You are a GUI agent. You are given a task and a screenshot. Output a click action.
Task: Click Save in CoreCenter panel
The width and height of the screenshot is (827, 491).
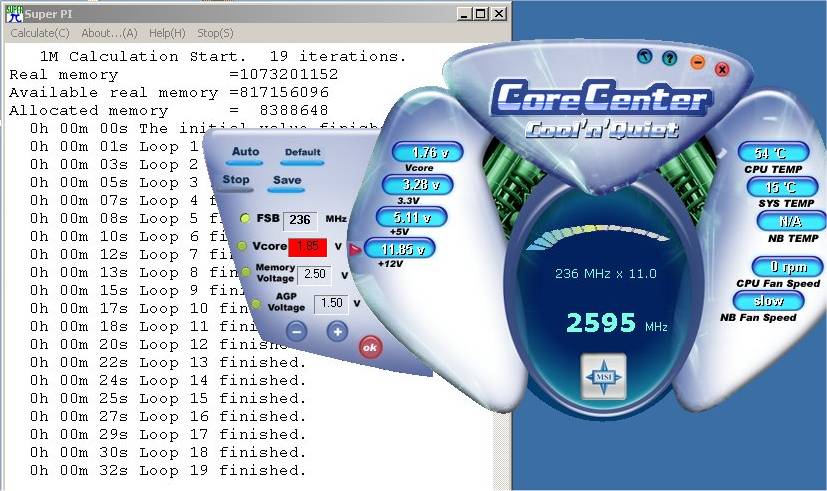point(287,182)
